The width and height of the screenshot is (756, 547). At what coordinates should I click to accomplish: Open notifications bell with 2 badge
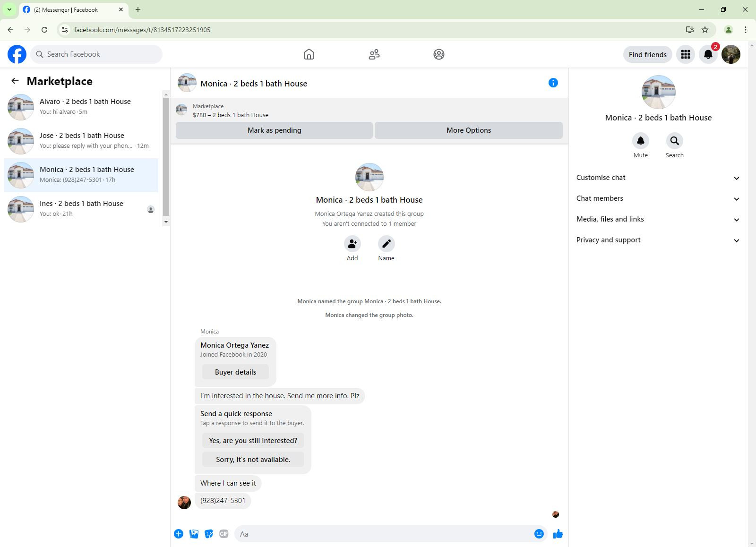tap(708, 54)
